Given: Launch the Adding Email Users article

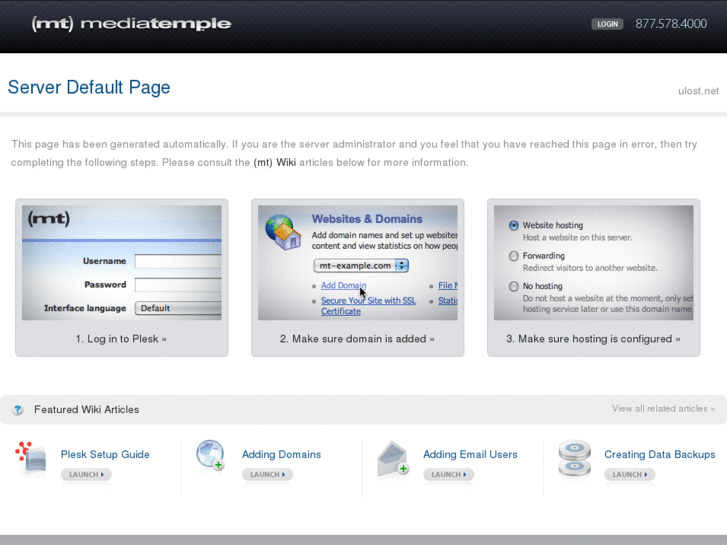Looking at the screenshot, I should coord(448,474).
